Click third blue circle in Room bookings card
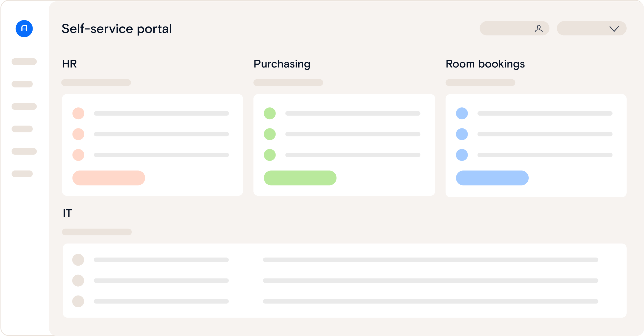 (x=462, y=155)
